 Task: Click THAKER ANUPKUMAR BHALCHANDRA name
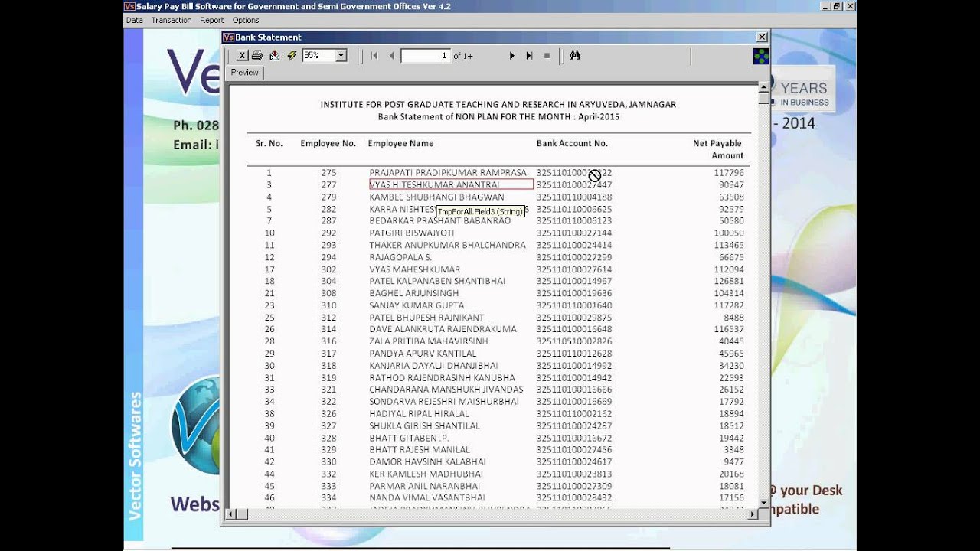point(447,245)
